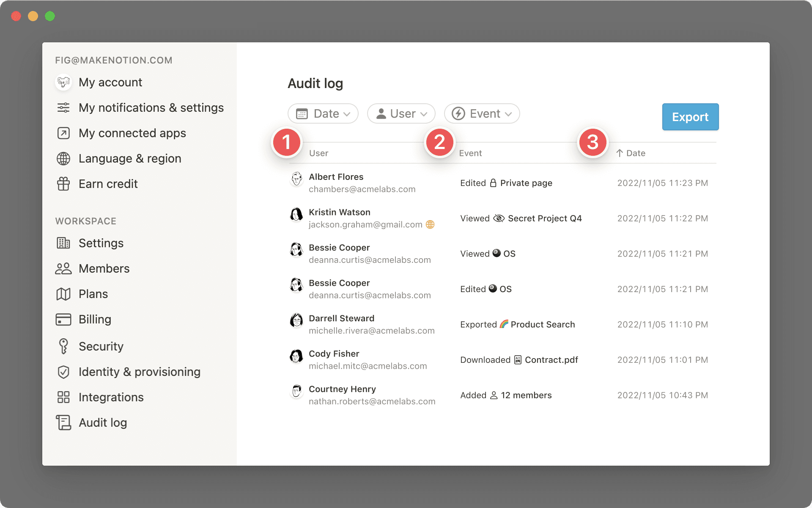The height and width of the screenshot is (508, 812).
Task: Click the orange guest globe by Kristin Watson's email
Action: [x=430, y=224]
